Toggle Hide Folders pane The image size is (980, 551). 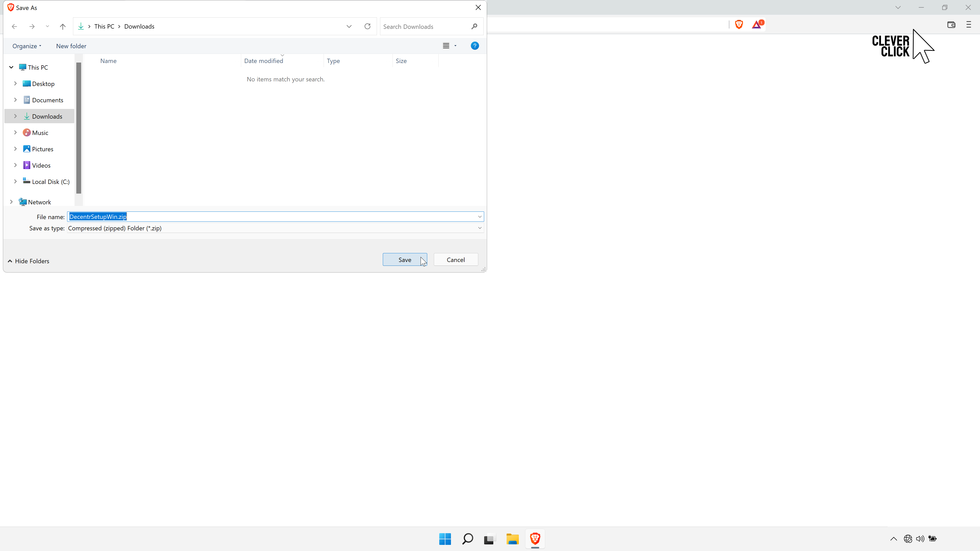(29, 261)
